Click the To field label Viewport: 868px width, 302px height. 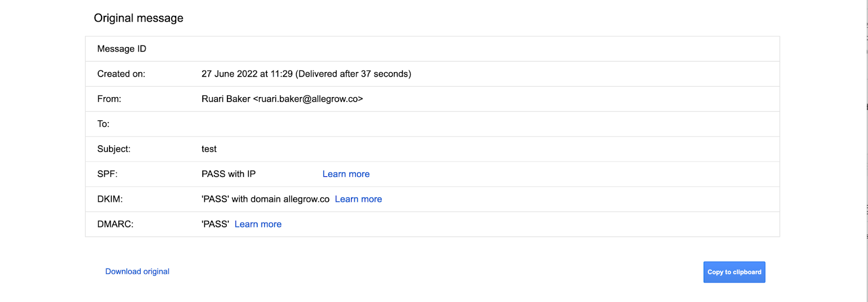click(x=103, y=124)
